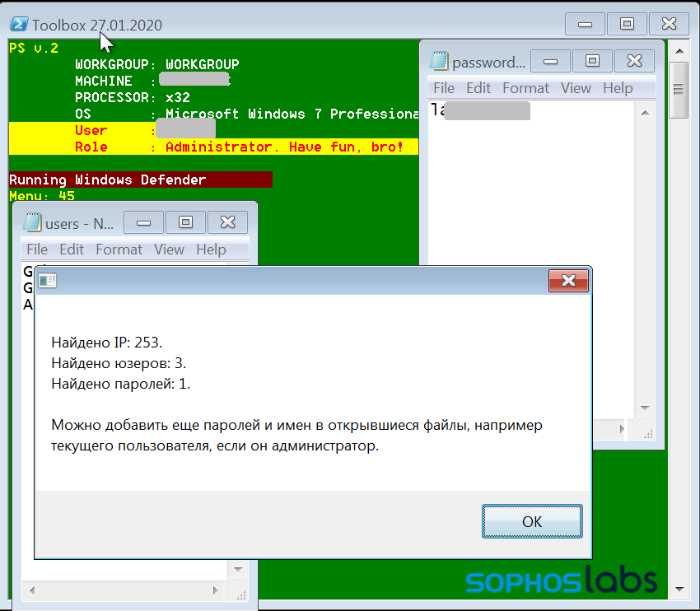The width and height of the screenshot is (700, 611).
Task: Click the Toolbox window's scroll-down arrow
Action: [x=679, y=589]
